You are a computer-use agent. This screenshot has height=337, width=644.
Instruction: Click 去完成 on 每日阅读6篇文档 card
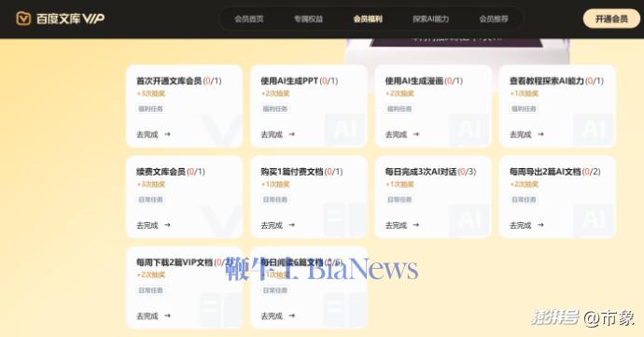[x=272, y=316]
